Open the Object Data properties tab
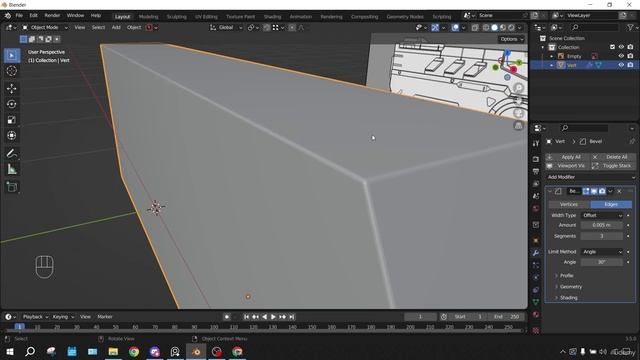Viewport: 640px width, 360px height. 536,302
